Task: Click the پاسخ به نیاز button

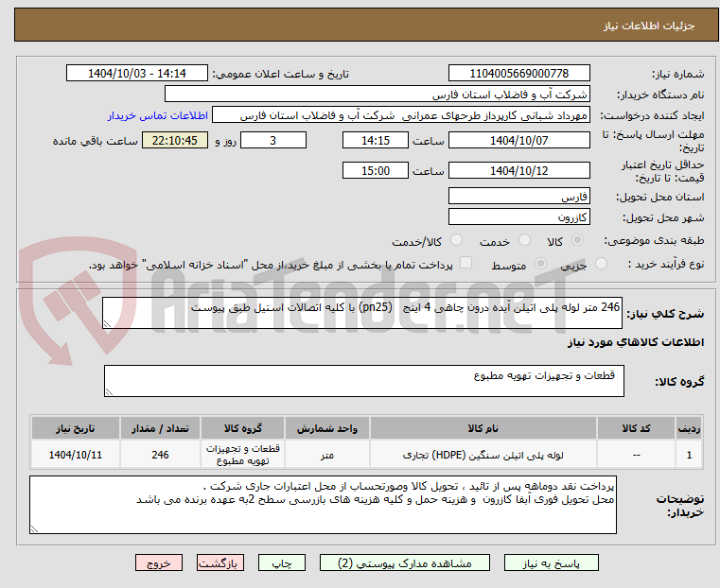Action: 551,562
